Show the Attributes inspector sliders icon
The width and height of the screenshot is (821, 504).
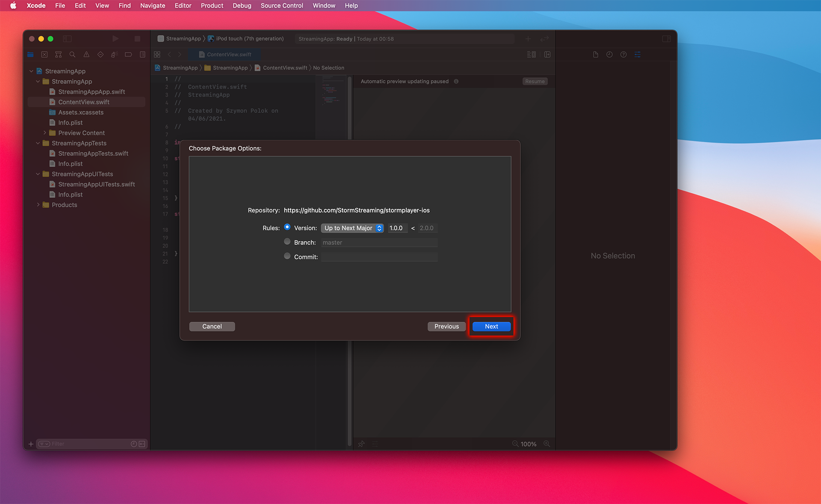tap(638, 54)
